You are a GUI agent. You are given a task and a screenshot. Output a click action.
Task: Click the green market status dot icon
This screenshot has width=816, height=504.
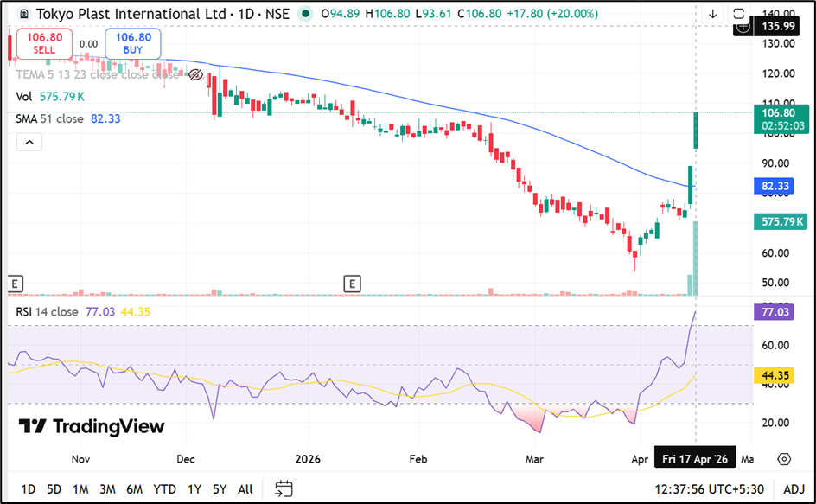[x=304, y=15]
